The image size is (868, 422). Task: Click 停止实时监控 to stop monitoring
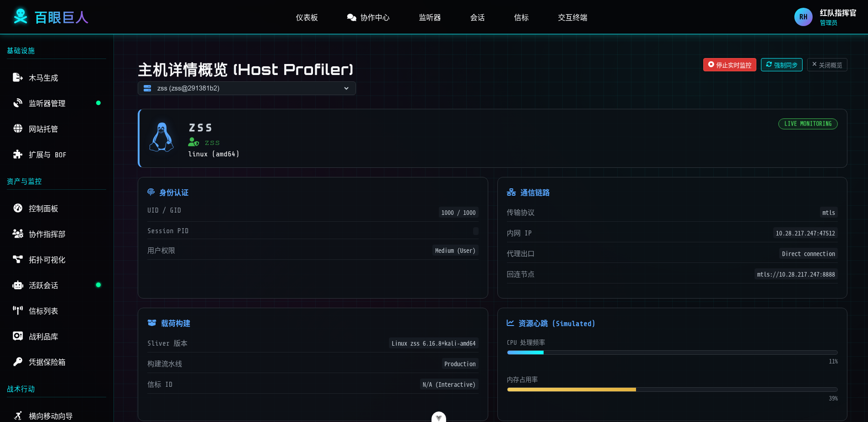(x=729, y=65)
